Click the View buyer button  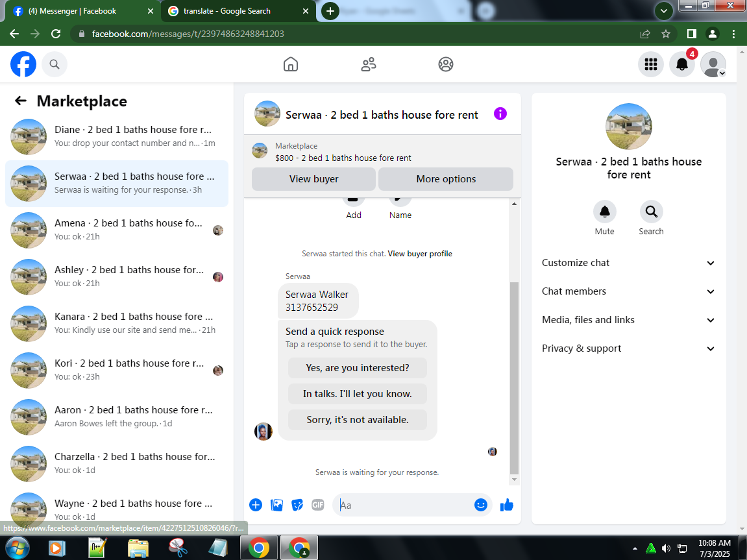(x=313, y=179)
